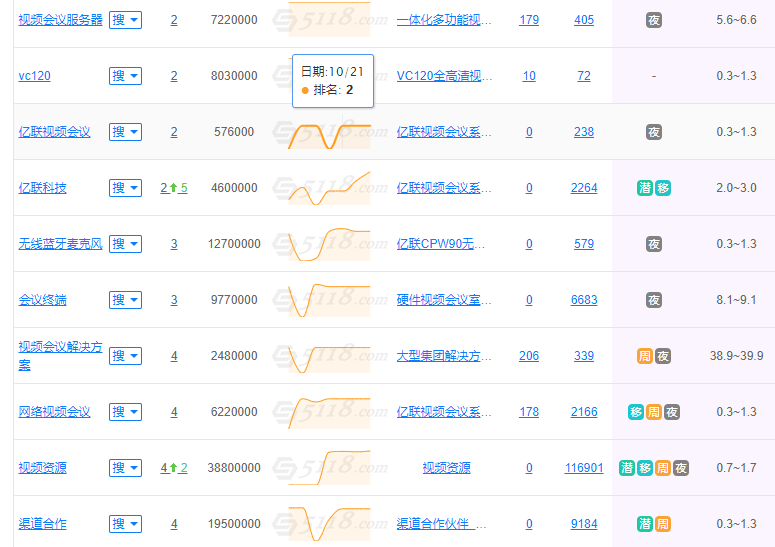Screen dimensions: 775x547
Task: Open keyword link 渠道合作
Action: click(43, 524)
